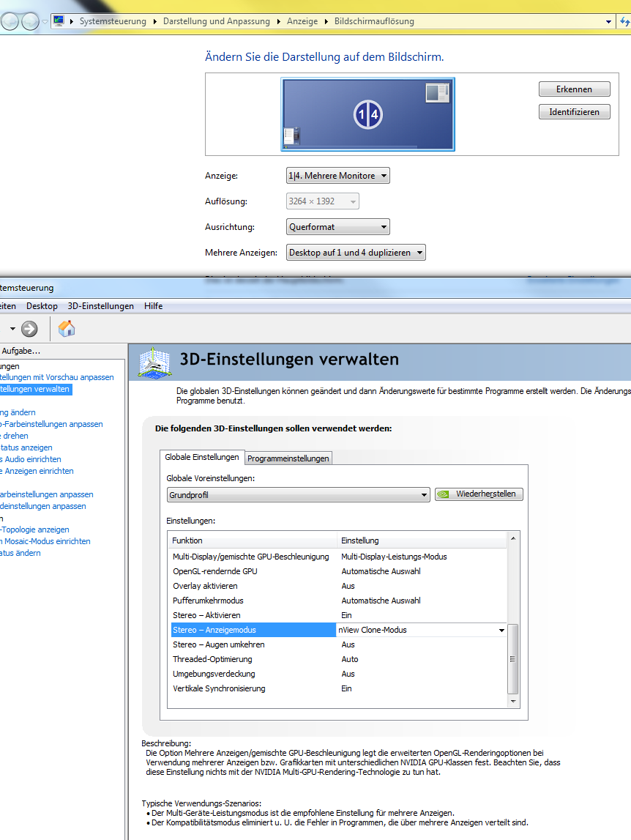Select the 1|4 monitor display thumbnail
631x840 pixels.
point(367,114)
